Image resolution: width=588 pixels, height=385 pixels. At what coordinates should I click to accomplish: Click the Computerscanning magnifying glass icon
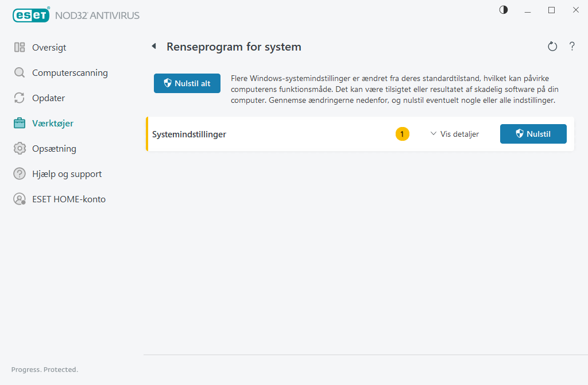tap(19, 72)
